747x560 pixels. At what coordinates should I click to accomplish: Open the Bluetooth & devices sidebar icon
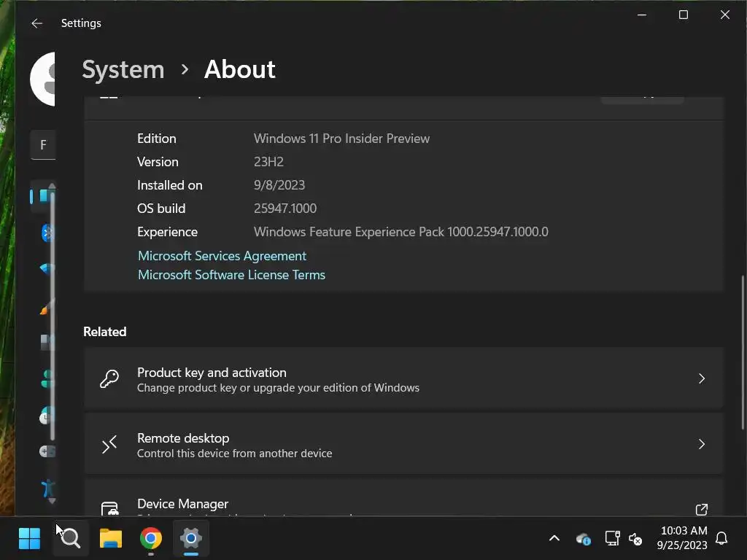point(47,233)
